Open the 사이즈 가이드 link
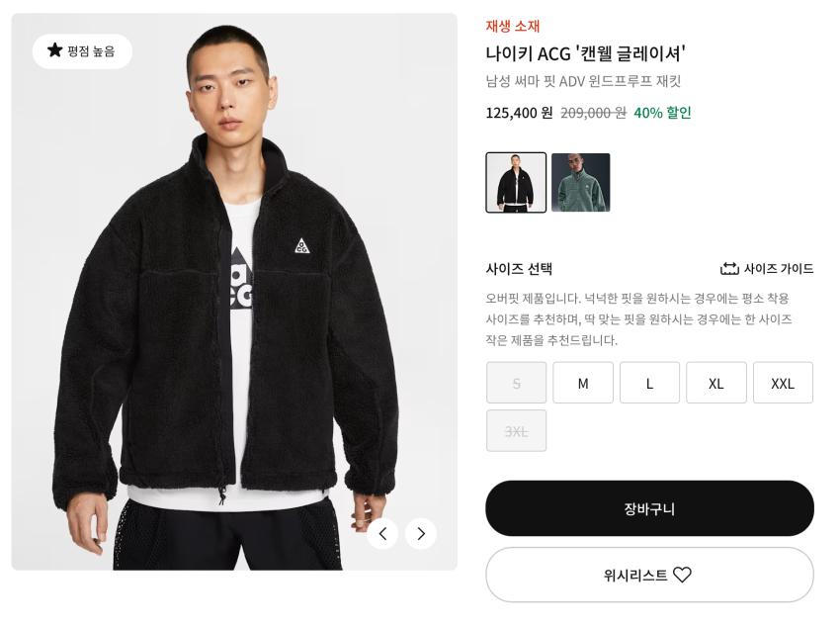840x628 pixels. pyautogui.click(x=778, y=269)
